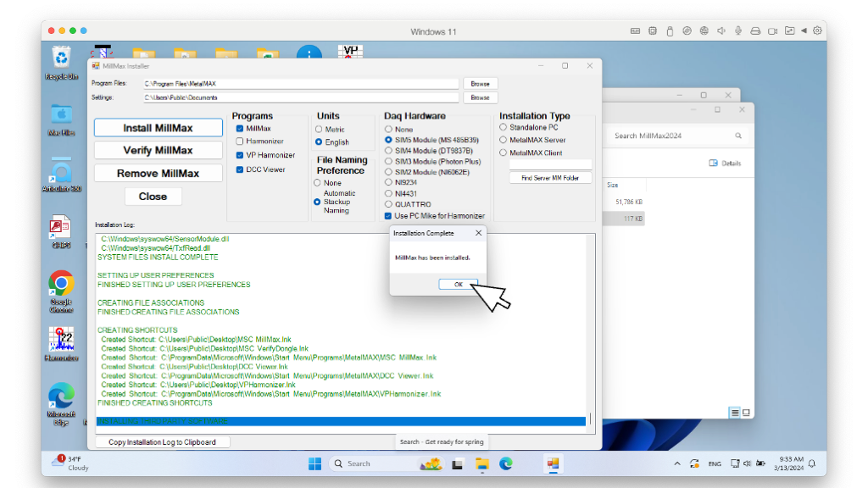Screen dimensions: 868x488
Task: Open the Parallels keyboard icon
Action: [x=636, y=31]
